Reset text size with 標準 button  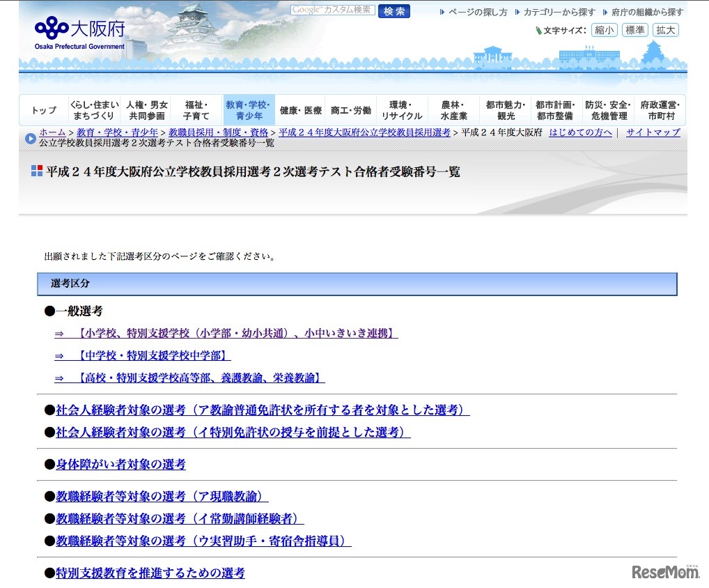pyautogui.click(x=634, y=30)
